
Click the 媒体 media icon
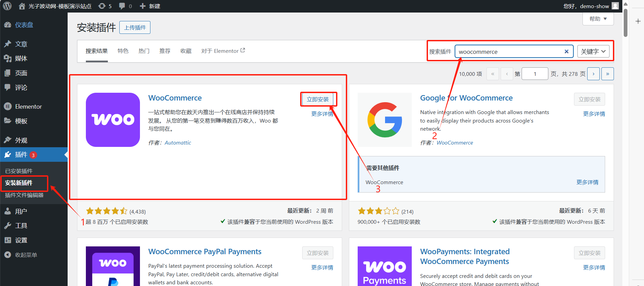(x=8, y=59)
